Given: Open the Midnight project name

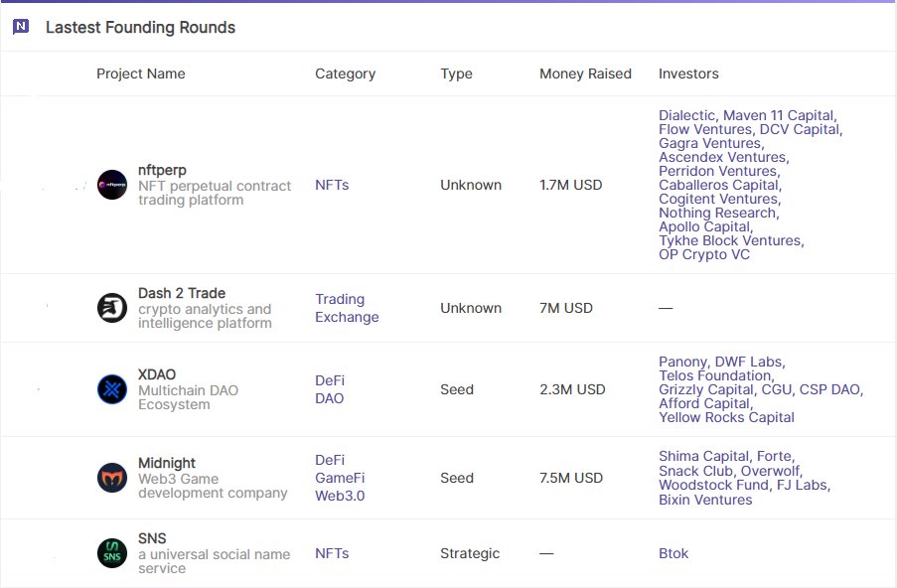Looking at the screenshot, I should tap(167, 463).
